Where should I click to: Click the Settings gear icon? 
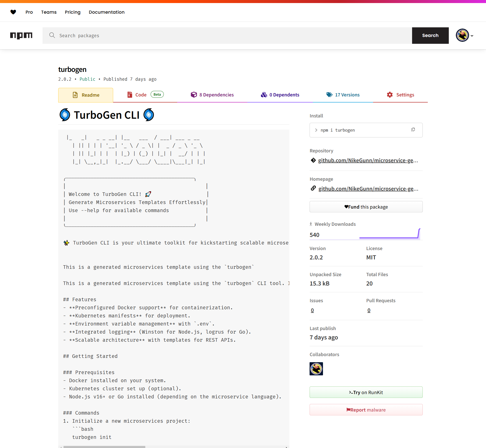(390, 95)
